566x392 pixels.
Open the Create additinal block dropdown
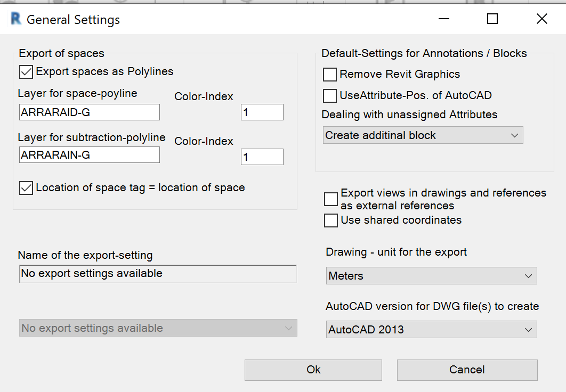(423, 135)
